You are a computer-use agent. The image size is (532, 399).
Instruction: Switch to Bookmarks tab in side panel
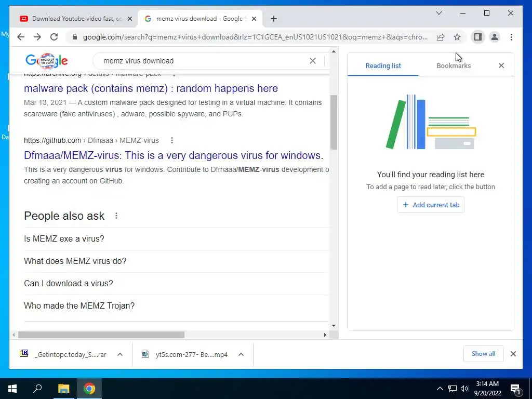[x=454, y=65]
